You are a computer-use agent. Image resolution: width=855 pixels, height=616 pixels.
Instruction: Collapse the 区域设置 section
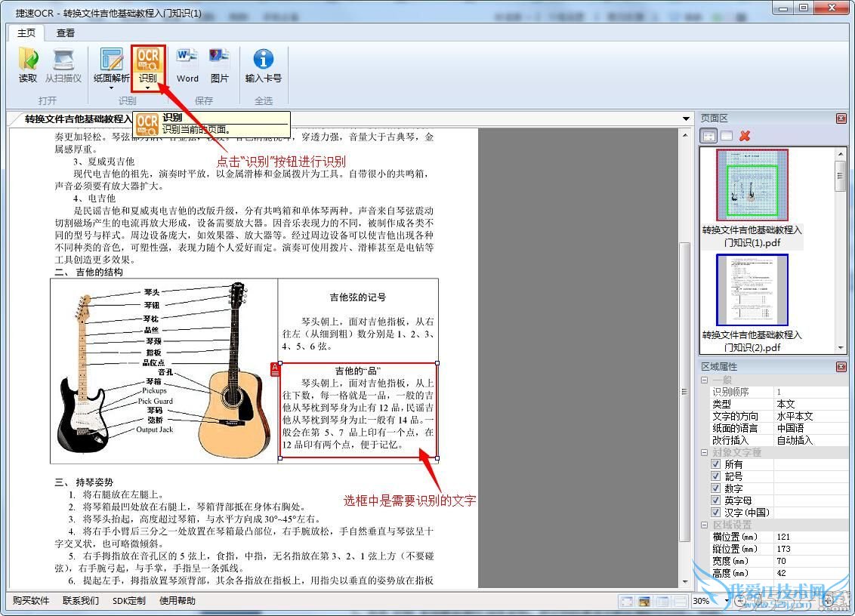705,525
